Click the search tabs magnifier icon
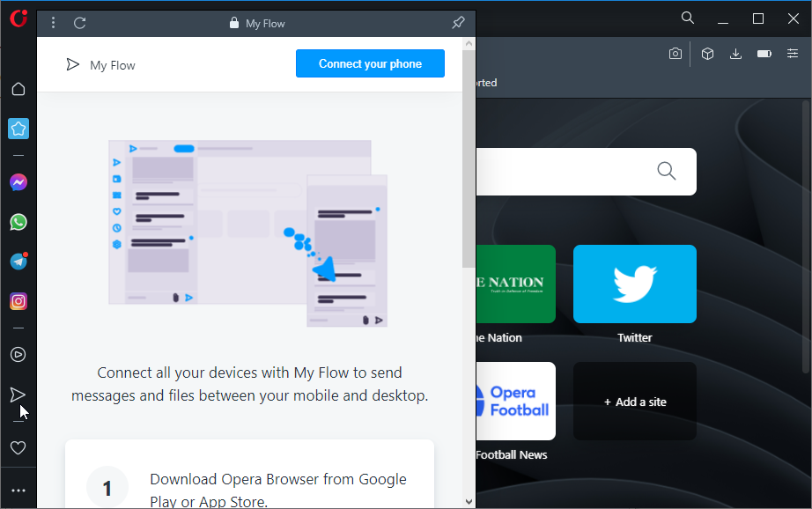This screenshot has height=509, width=812. tap(688, 18)
